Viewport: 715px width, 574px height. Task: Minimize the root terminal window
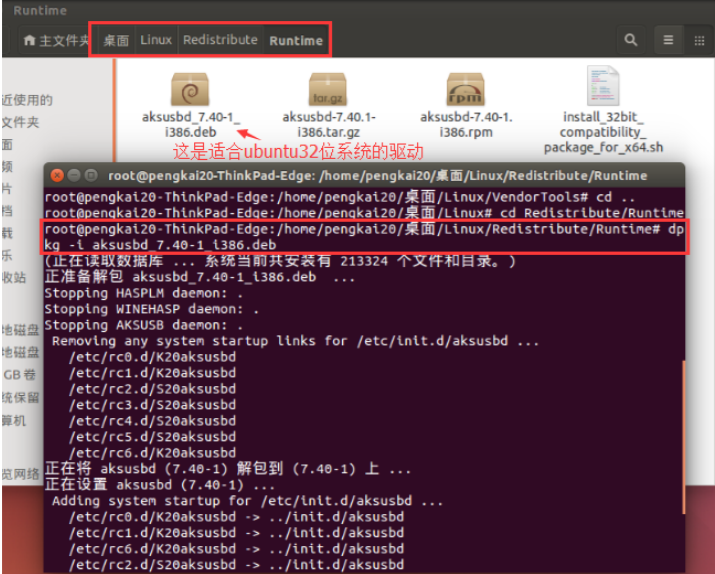tap(74, 176)
